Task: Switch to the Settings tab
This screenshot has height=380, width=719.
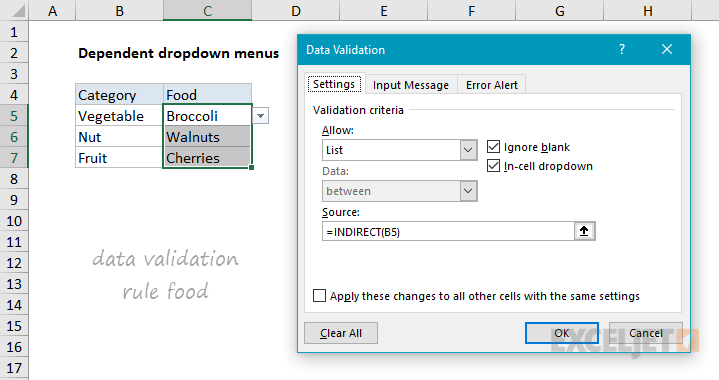Action: coord(334,84)
